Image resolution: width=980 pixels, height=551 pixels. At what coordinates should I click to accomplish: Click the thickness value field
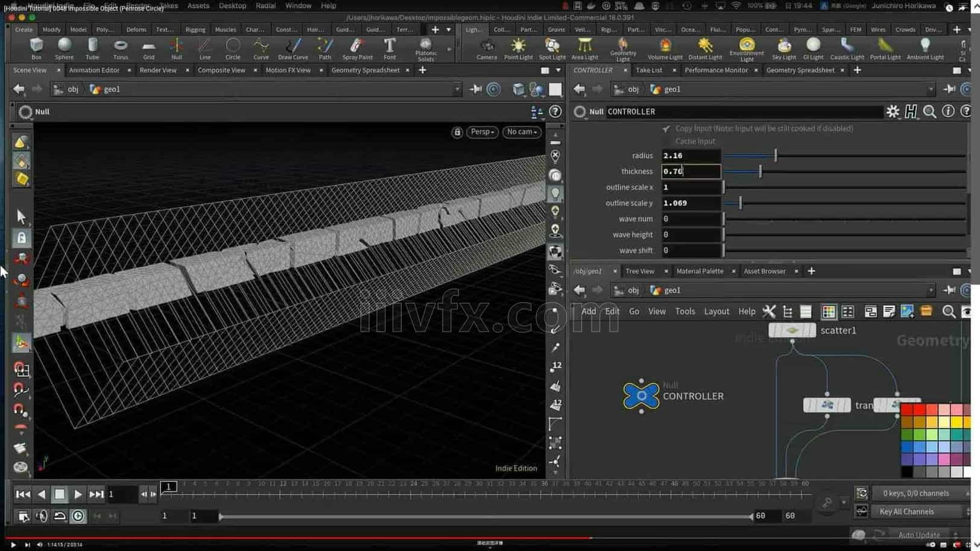tap(691, 171)
